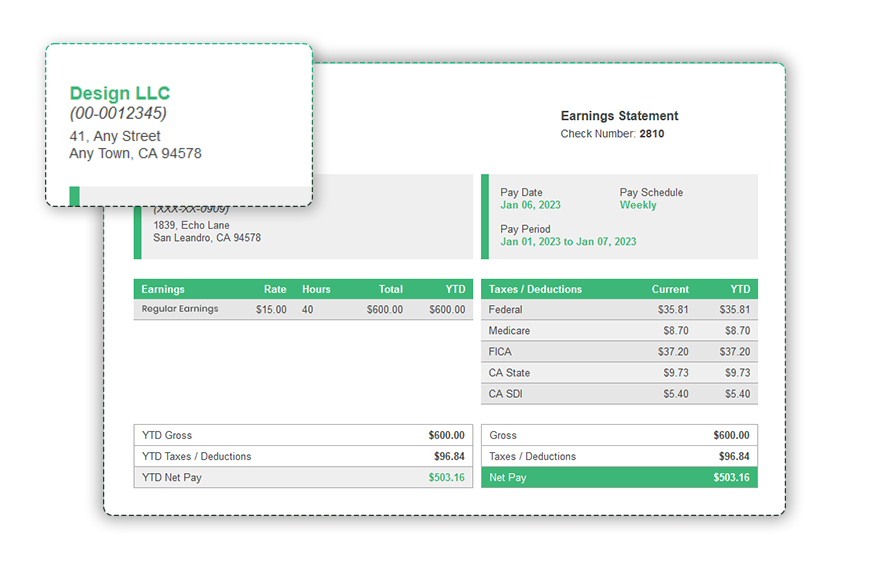Screen dimensions: 875x580
Task: Click the Hours column label
Action: pyautogui.click(x=316, y=289)
